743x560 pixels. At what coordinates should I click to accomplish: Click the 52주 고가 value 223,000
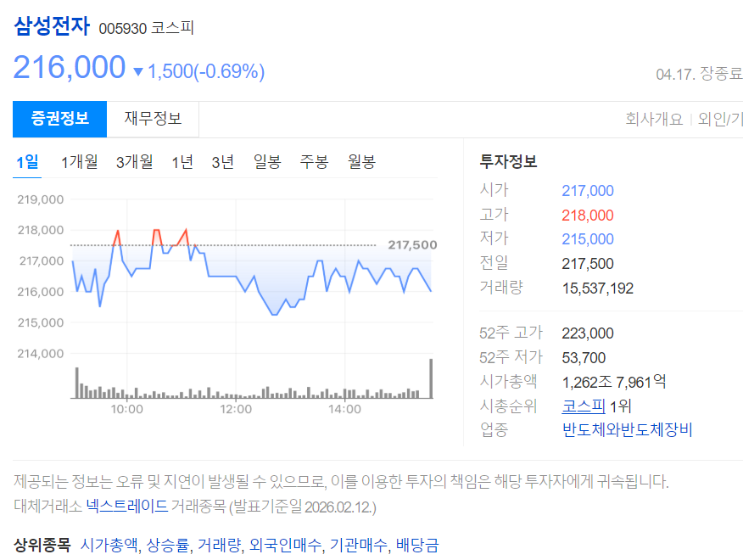pos(588,333)
